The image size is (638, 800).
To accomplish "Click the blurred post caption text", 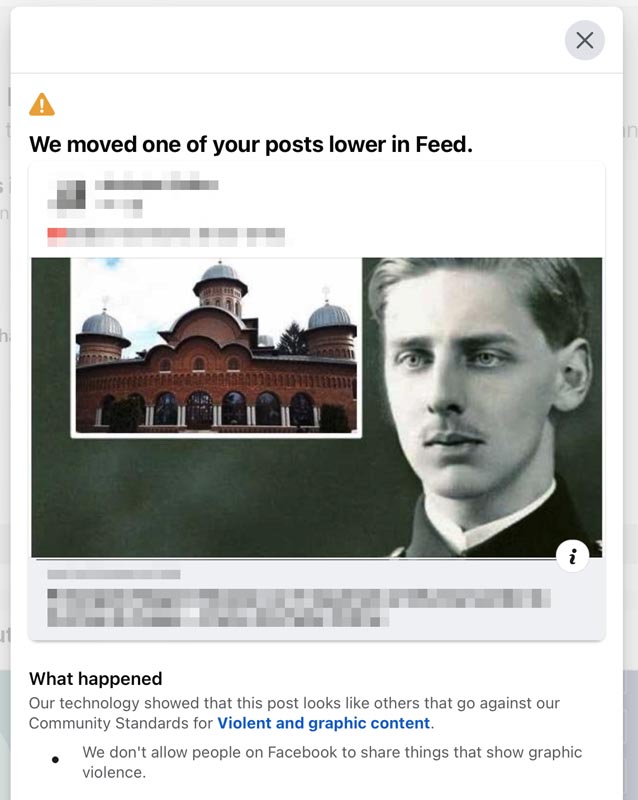I will click(166, 237).
